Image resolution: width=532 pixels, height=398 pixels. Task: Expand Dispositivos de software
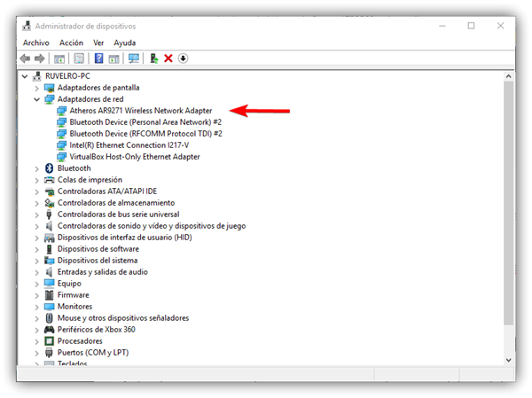36,249
